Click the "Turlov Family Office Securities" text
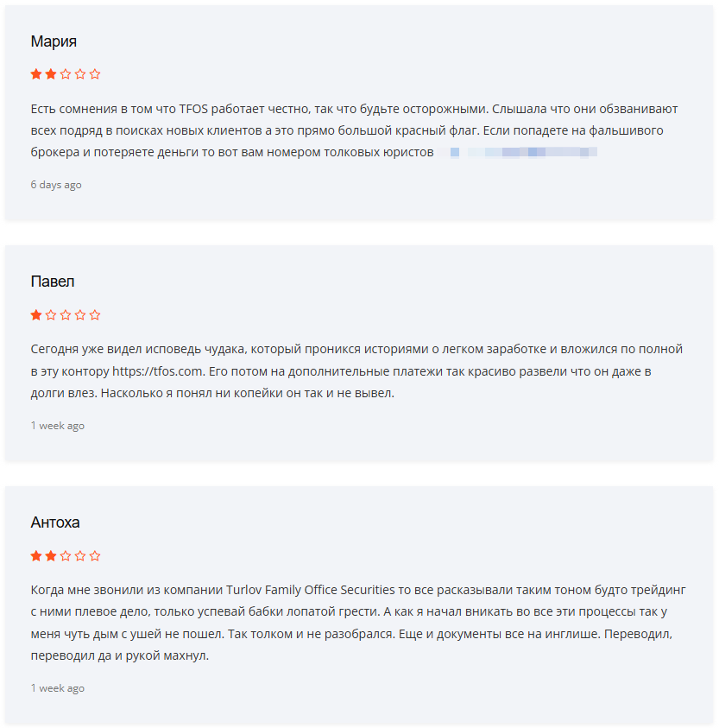 [x=311, y=590]
